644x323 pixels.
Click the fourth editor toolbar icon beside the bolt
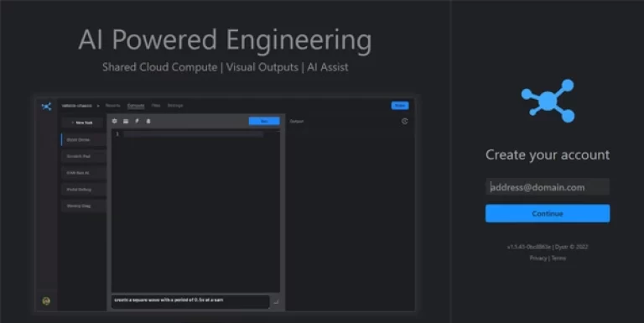point(148,121)
